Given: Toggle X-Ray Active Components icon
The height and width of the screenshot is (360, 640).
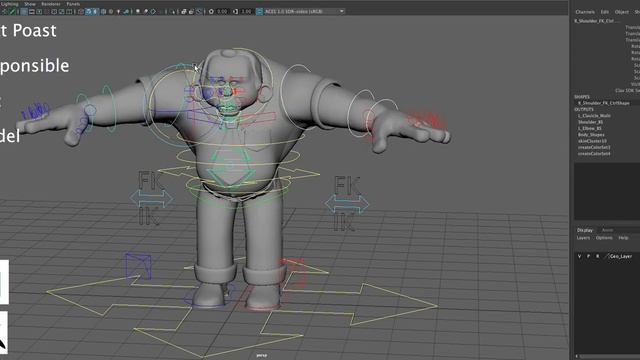Looking at the screenshot, I should click(x=191, y=11).
